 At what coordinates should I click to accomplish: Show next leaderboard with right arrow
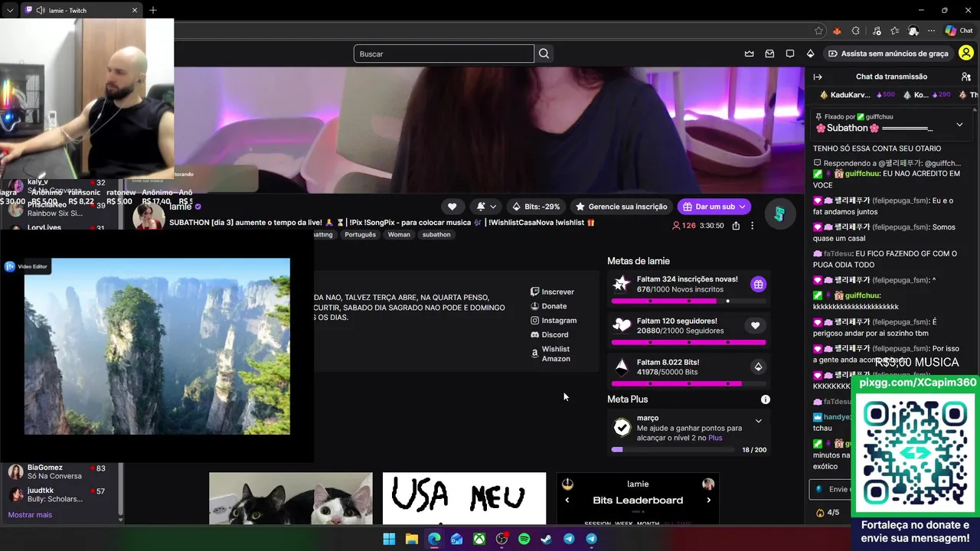[x=708, y=500]
